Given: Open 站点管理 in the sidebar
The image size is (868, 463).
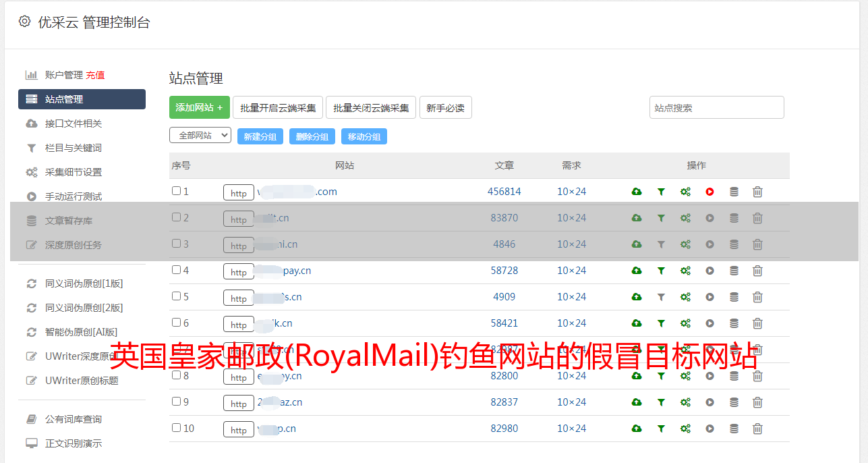Looking at the screenshot, I should (82, 99).
